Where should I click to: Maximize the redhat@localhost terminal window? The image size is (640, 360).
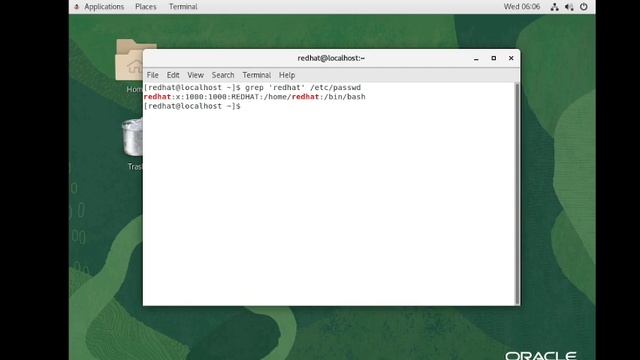pos(493,58)
